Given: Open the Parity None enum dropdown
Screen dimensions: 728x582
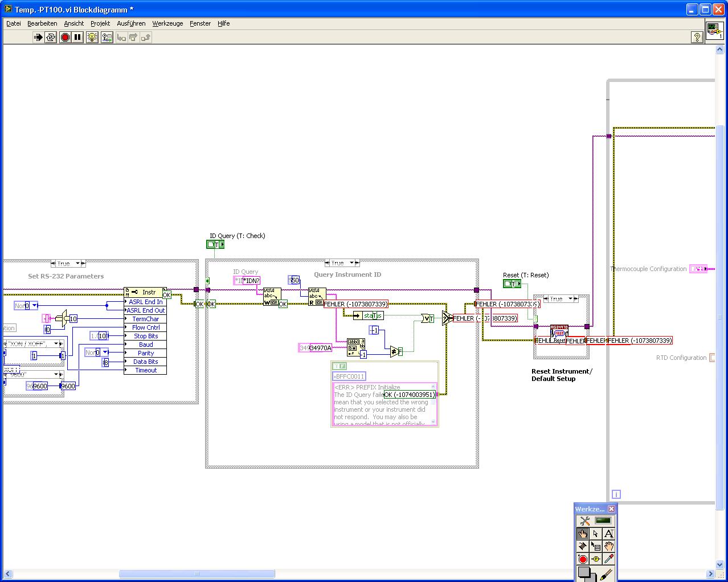Looking at the screenshot, I should (105, 353).
